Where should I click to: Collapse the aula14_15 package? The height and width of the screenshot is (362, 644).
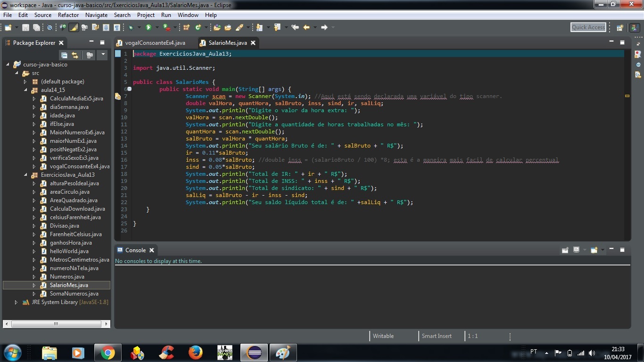[x=25, y=90]
